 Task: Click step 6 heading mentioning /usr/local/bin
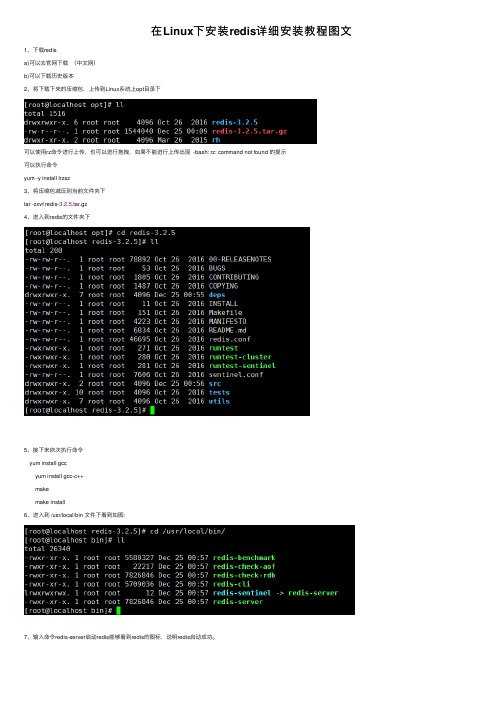(x=75, y=515)
